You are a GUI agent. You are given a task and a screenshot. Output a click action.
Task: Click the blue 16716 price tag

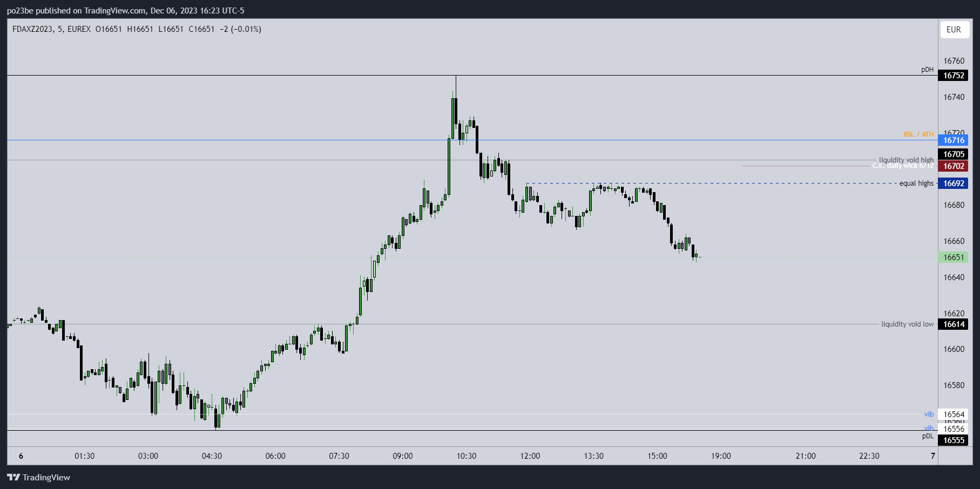(x=954, y=140)
